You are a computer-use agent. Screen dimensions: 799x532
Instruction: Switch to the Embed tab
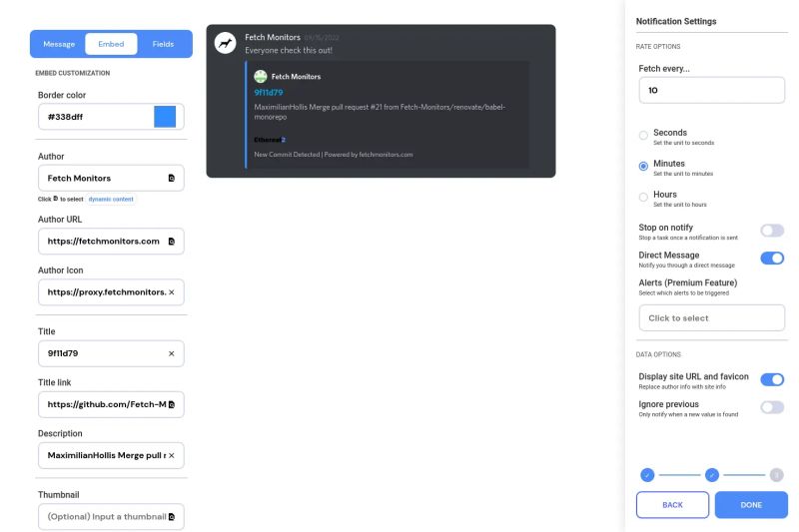point(111,44)
